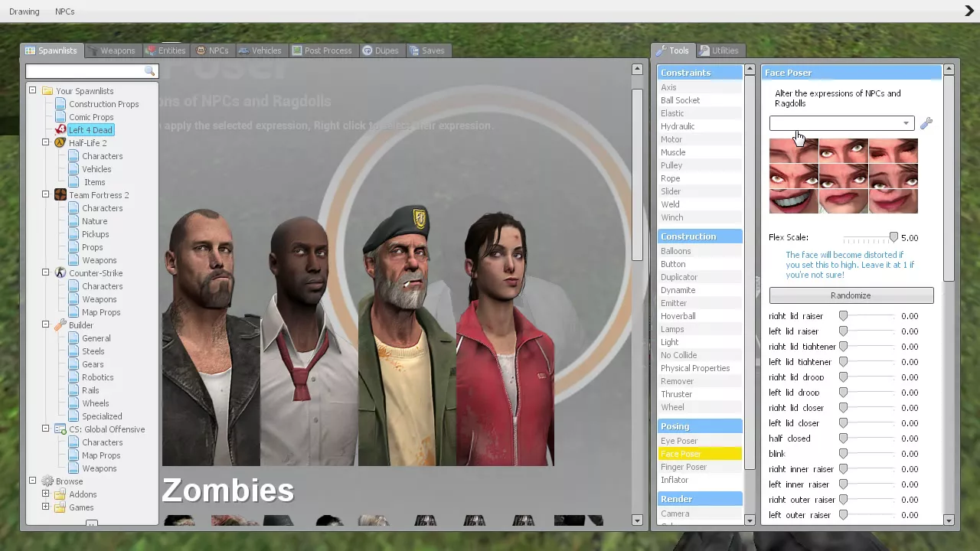
Task: Open Half-Life 2 Vehicles list
Action: point(96,169)
